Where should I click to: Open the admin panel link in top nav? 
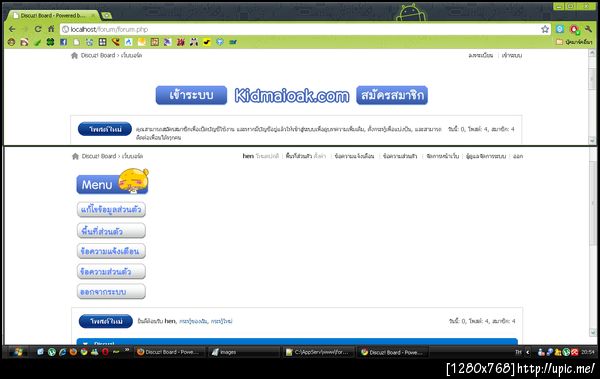(x=486, y=156)
